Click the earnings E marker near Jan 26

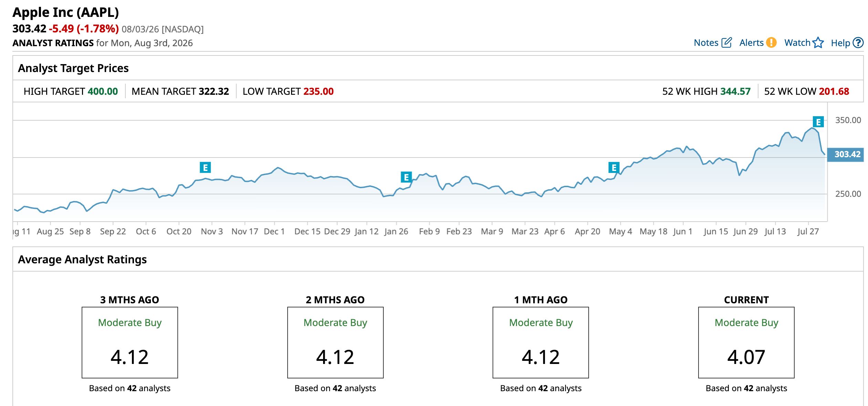(x=406, y=177)
